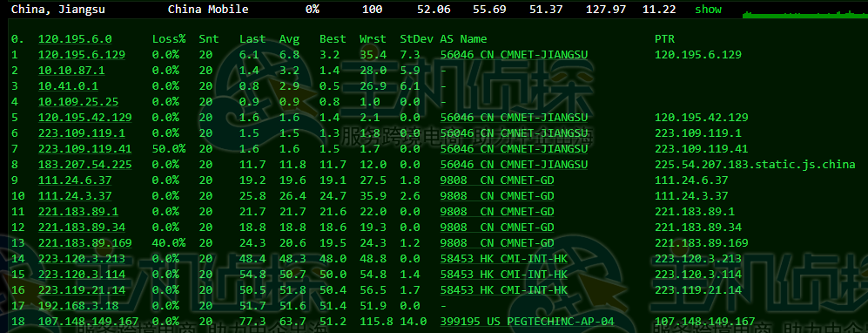The height and width of the screenshot is (333, 868).
Task: Open hop 16 IP link 223.119.21.14
Action: click(81, 290)
